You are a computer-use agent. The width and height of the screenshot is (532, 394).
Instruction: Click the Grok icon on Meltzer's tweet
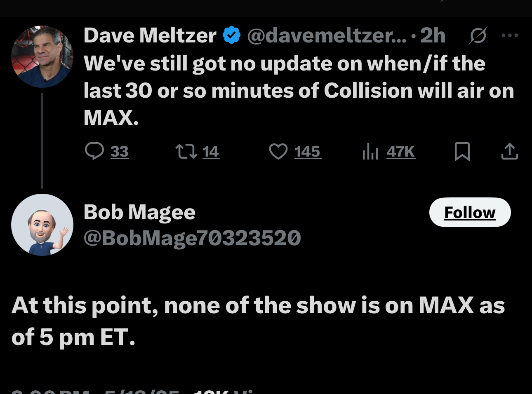click(x=478, y=35)
